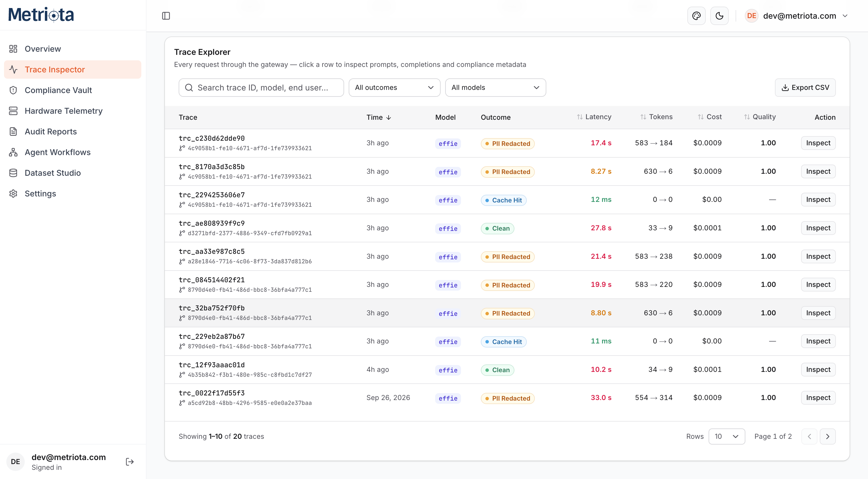Inspect trace trc_12f93aaac01d
Screen dimensions: 868x479
coord(818,370)
